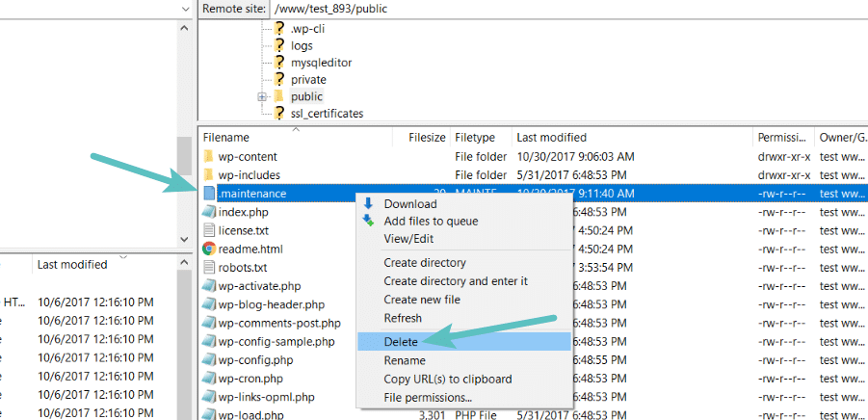Screen dimensions: 868x420
Task: Click the Chrome icon next to readme.html
Action: (209, 249)
